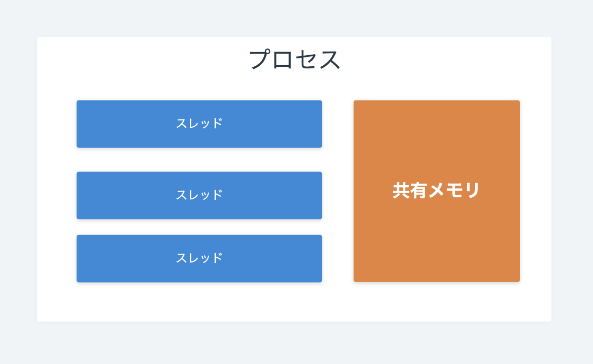Click the gray page background below the プロセス card
This screenshot has height=364, width=593.
[x=294, y=343]
